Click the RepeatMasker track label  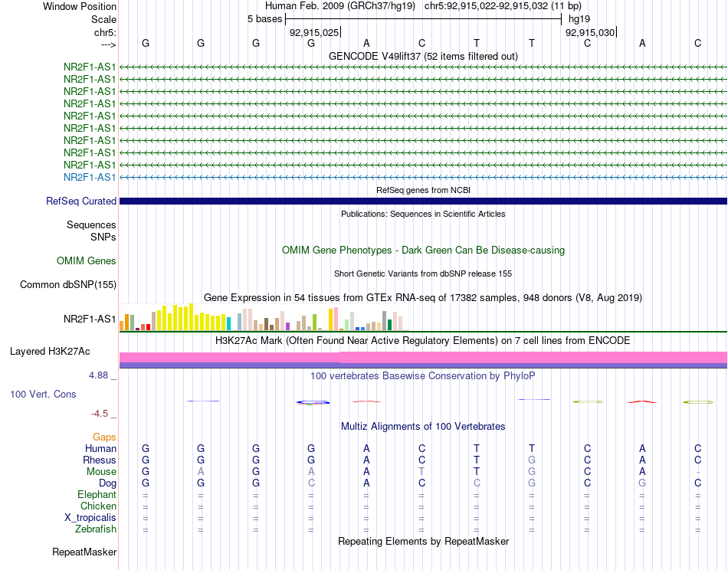tap(84, 552)
